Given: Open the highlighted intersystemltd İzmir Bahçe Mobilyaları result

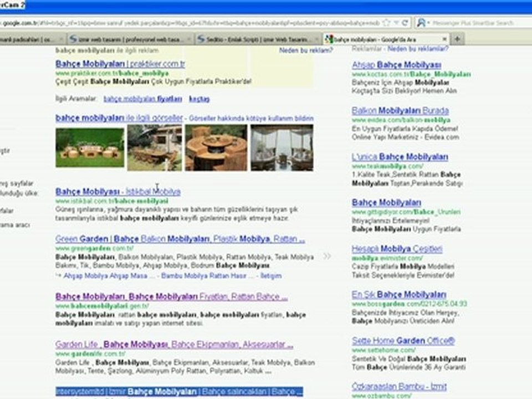Looking at the screenshot, I should 179,392.
